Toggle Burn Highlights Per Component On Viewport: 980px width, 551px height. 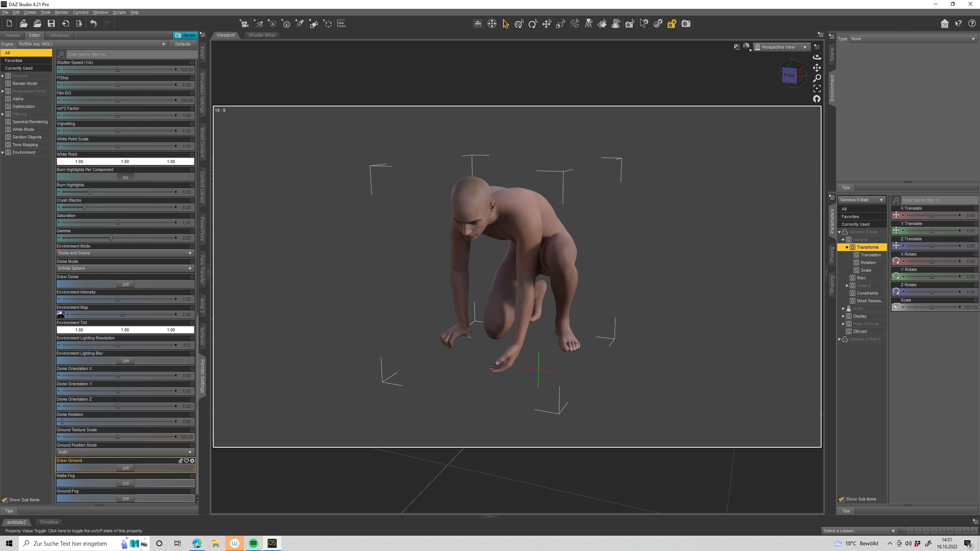126,177
